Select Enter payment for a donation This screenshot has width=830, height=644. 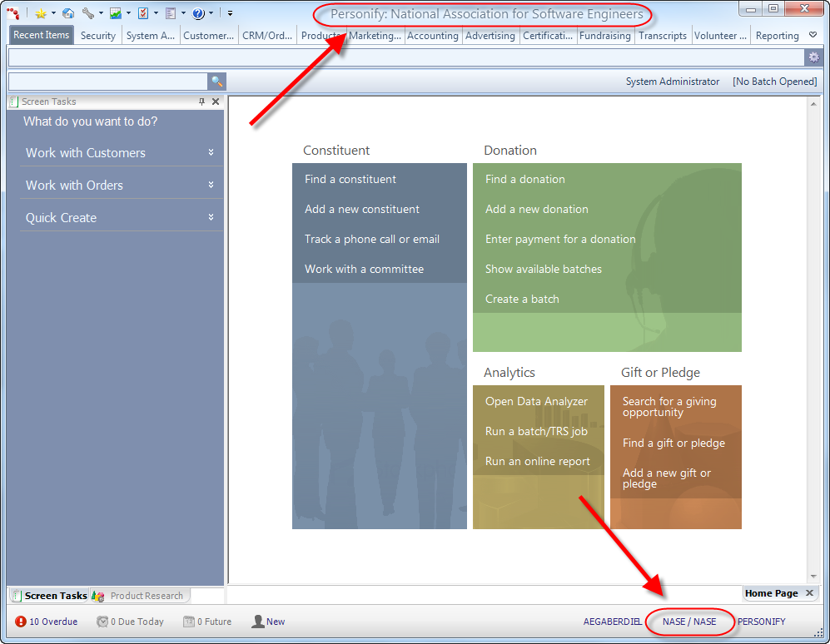click(x=560, y=239)
